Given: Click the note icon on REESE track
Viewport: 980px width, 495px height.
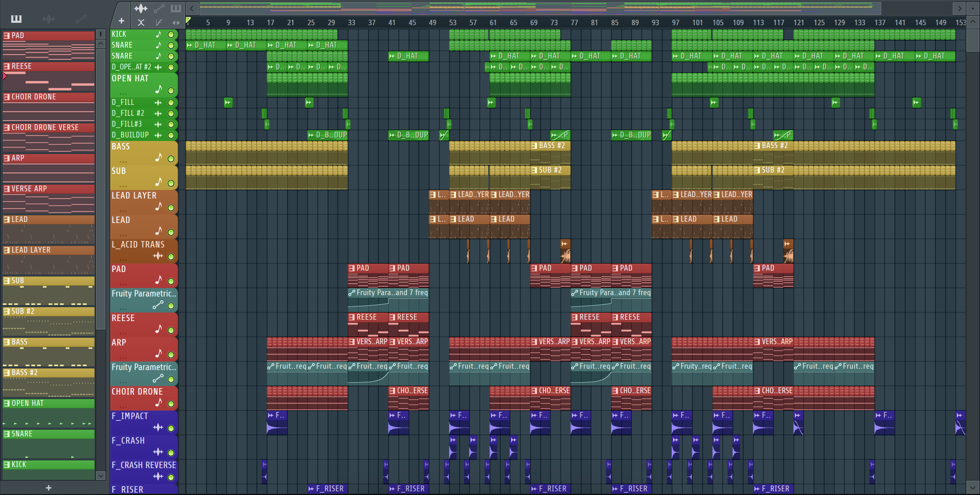Looking at the screenshot, I should tap(159, 329).
